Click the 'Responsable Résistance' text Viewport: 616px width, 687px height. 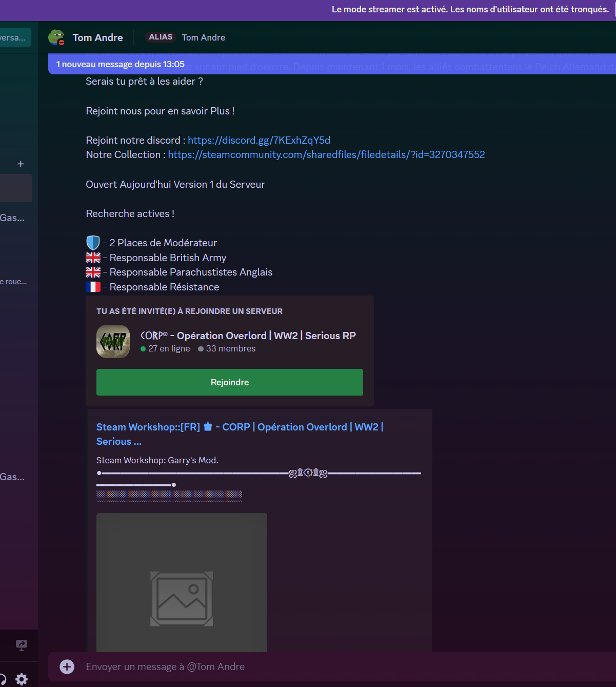[164, 287]
